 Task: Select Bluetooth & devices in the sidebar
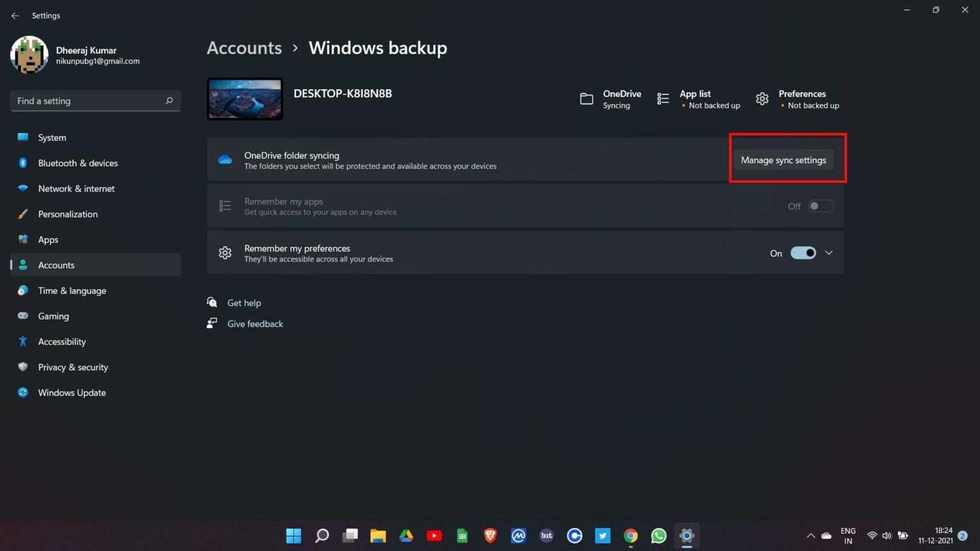click(x=78, y=163)
